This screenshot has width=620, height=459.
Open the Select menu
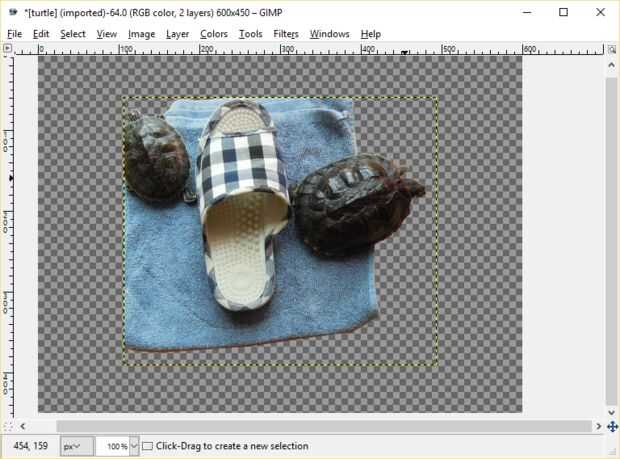73,34
